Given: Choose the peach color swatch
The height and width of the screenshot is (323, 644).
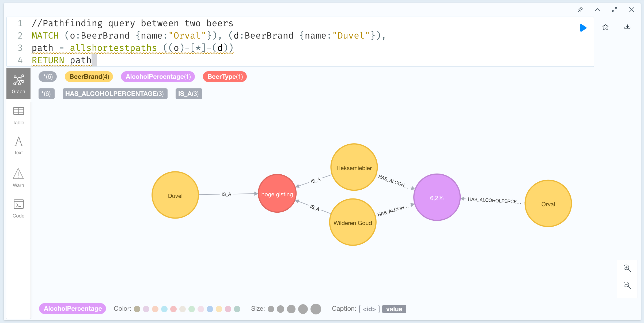Looking at the screenshot, I should coord(155,309).
